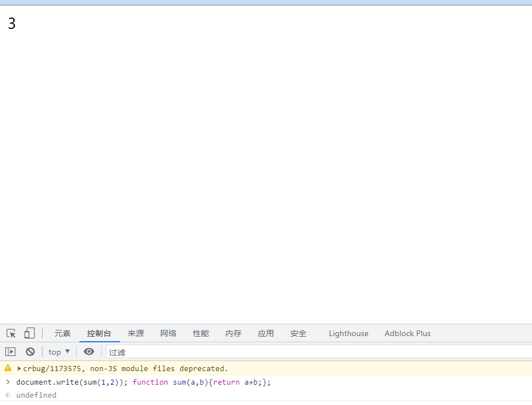
Task: Select the 控制台 tab
Action: 99,333
